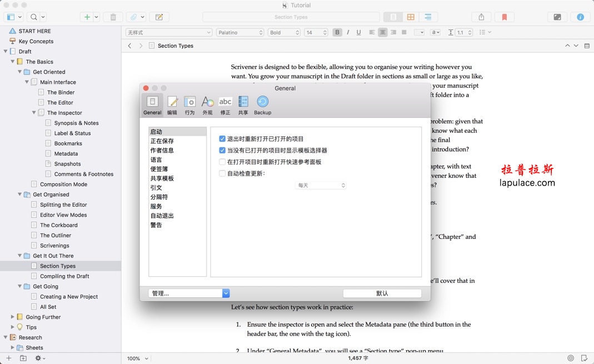The image size is (594, 364).
Task: Open the 共享 preferences tab
Action: click(x=243, y=105)
